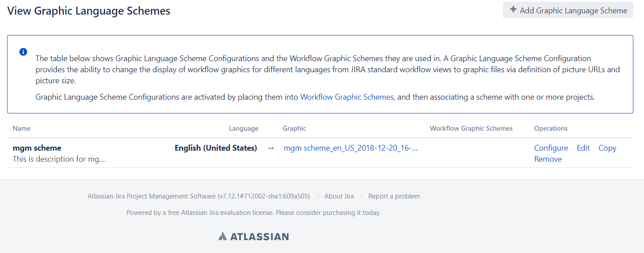Click the Name column header

22,128
